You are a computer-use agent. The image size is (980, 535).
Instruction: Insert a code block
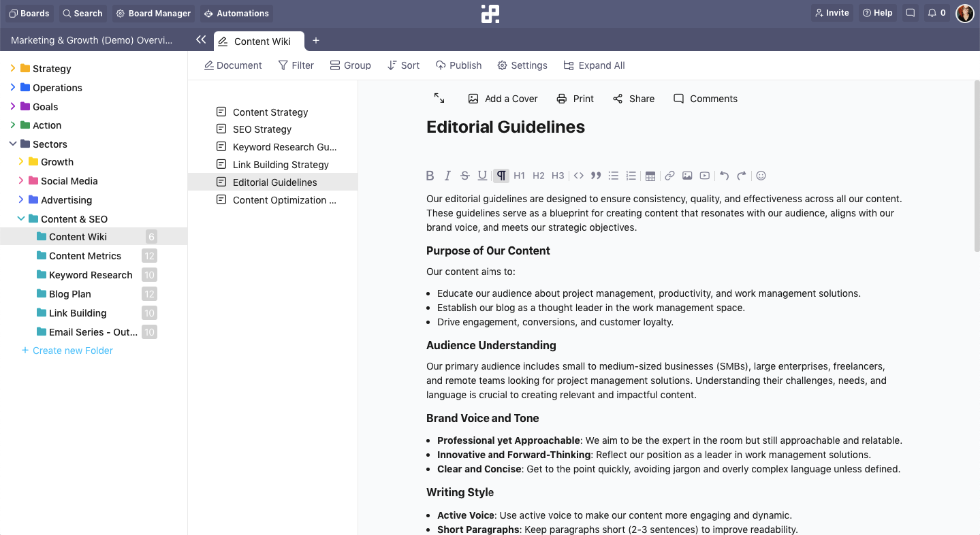click(578, 176)
